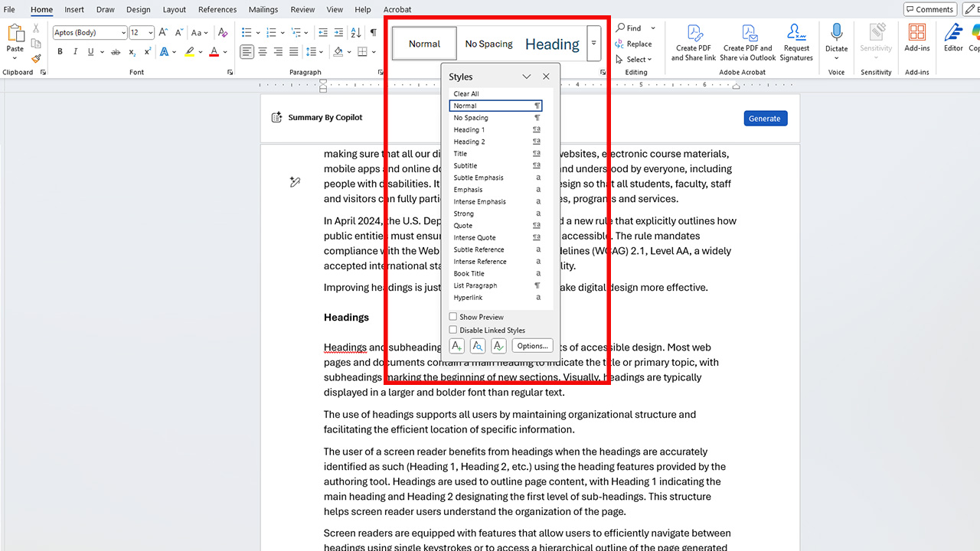Open the Add-ins gallery icon
Viewport: 980px width, 551px height.
point(916,33)
